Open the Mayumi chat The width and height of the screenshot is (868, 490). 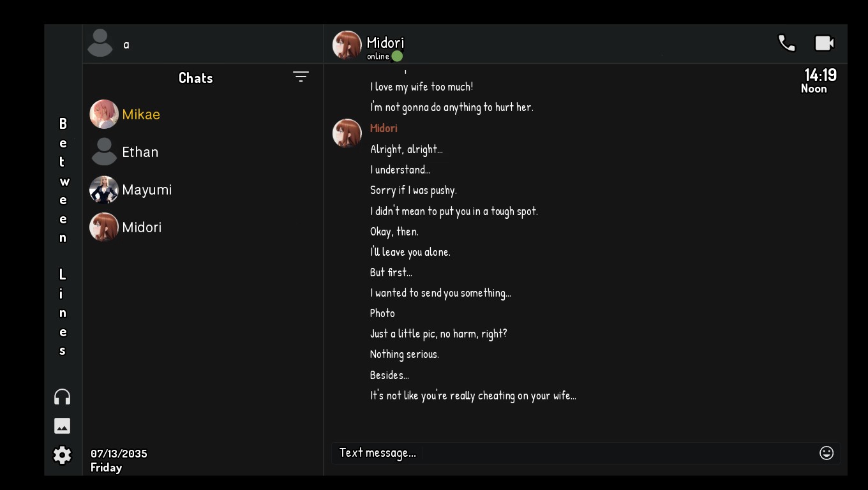coord(146,189)
